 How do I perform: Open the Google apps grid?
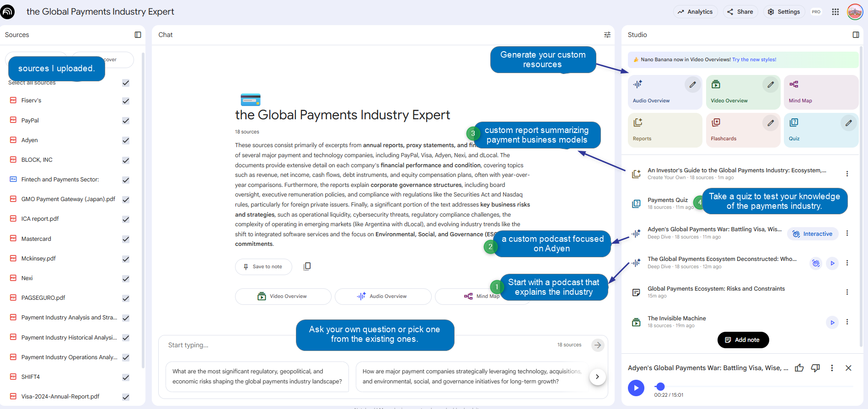coord(835,12)
